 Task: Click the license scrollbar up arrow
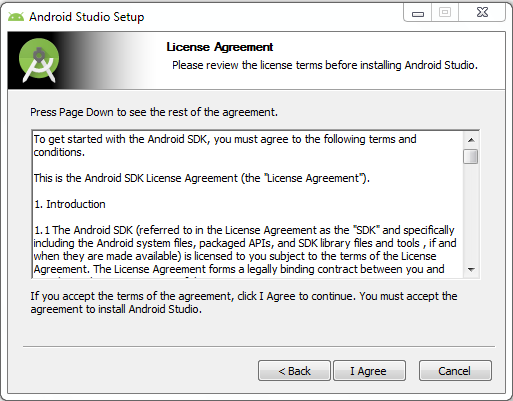point(471,140)
